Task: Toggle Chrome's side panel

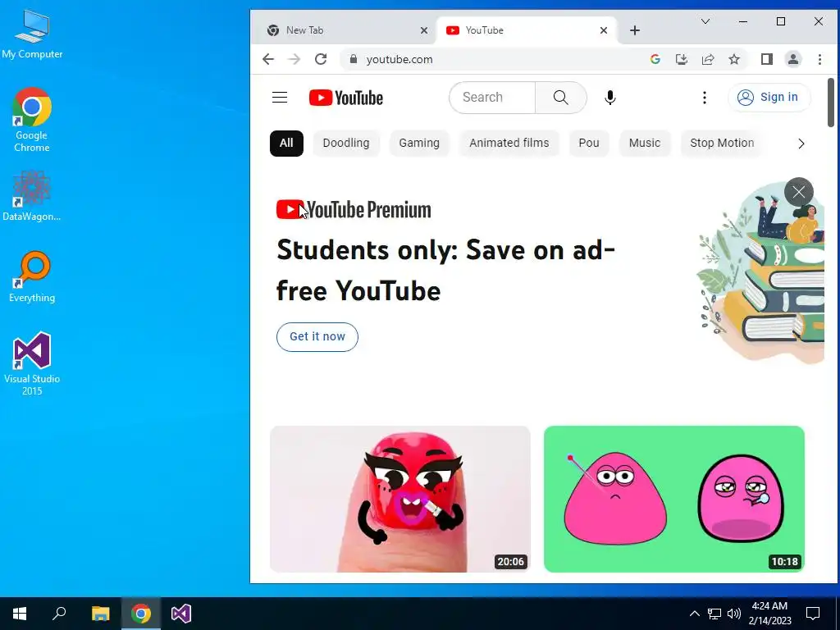Action: tap(767, 59)
